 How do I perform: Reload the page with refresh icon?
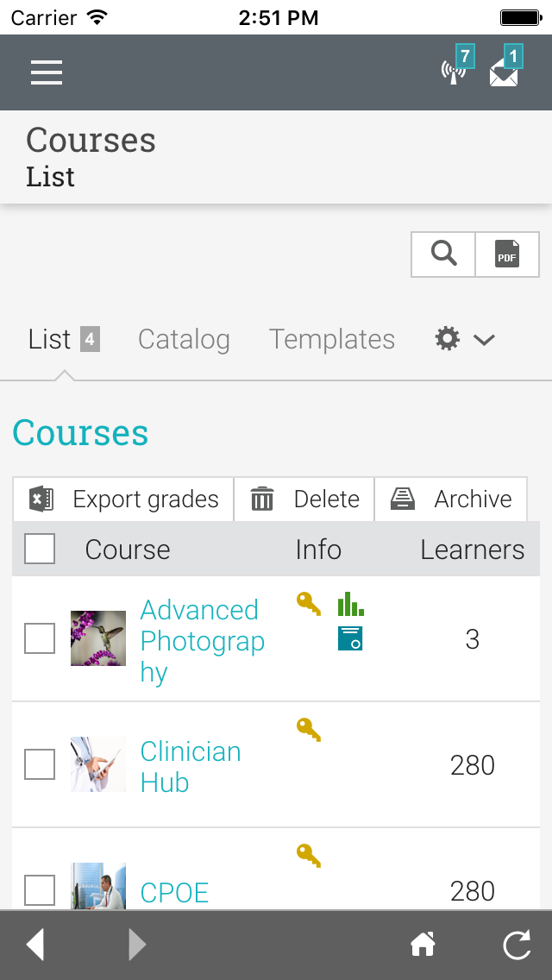[x=516, y=945]
